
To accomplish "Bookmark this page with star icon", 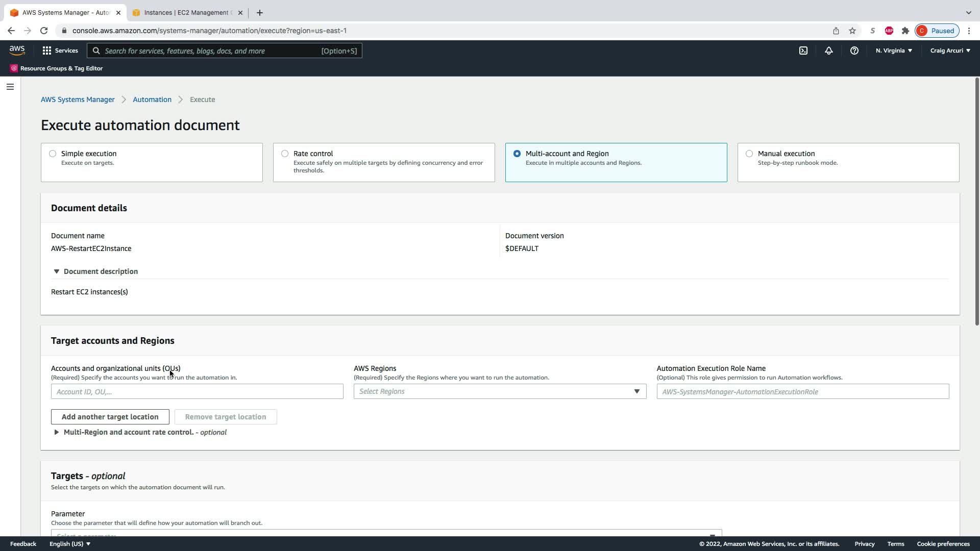I will (x=852, y=31).
